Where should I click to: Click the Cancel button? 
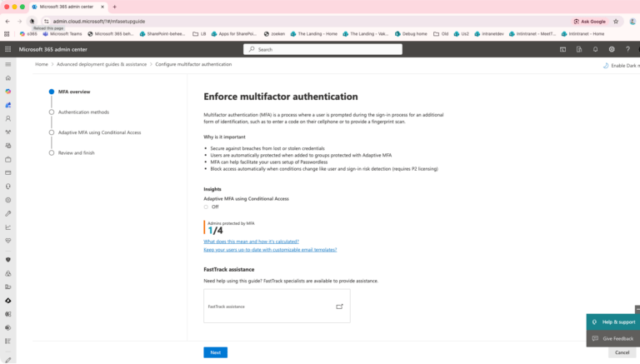pos(622,352)
